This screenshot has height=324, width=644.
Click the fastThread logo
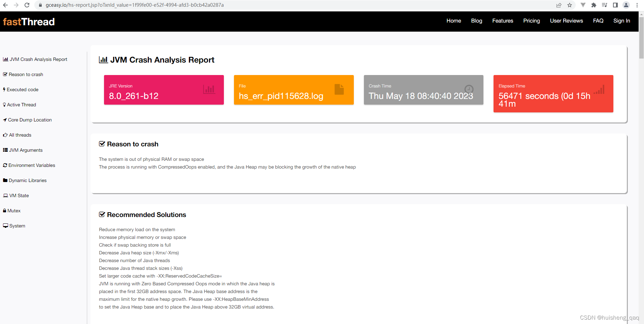pos(29,22)
